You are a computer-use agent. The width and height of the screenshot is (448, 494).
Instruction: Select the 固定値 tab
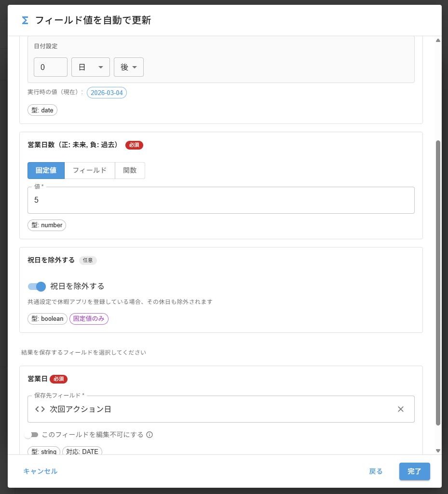pyautogui.click(x=46, y=170)
